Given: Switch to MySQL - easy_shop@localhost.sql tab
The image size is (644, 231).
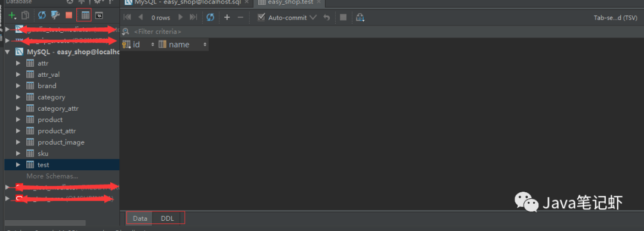Looking at the screenshot, I should 187,2.
